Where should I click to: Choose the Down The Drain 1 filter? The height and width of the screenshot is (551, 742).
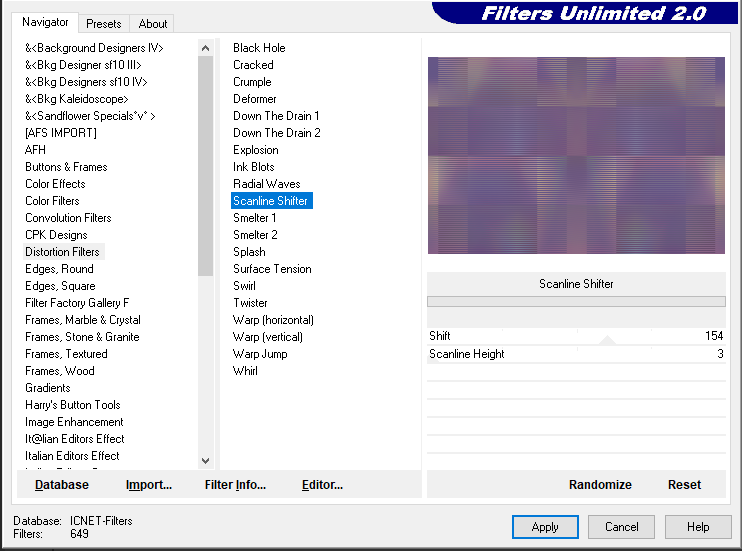(276, 116)
